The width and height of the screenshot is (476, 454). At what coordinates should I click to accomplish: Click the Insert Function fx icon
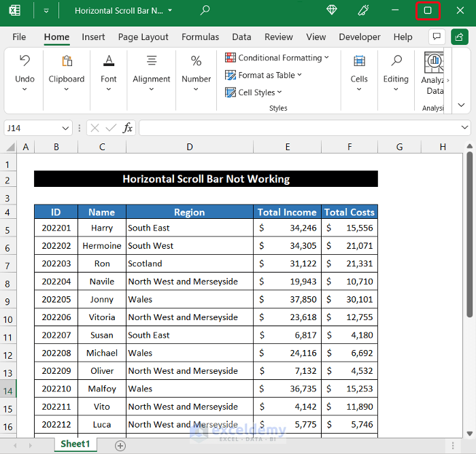click(127, 128)
